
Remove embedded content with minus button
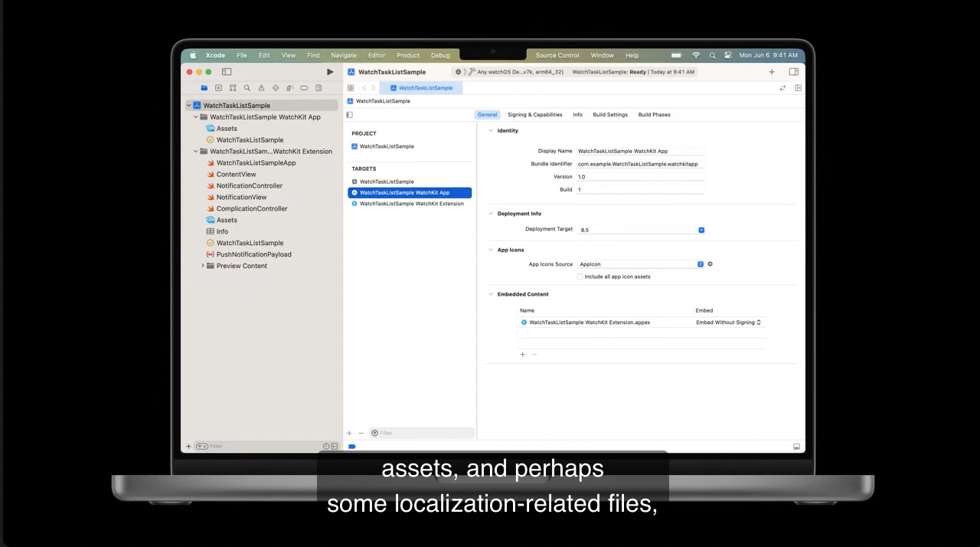(x=534, y=354)
